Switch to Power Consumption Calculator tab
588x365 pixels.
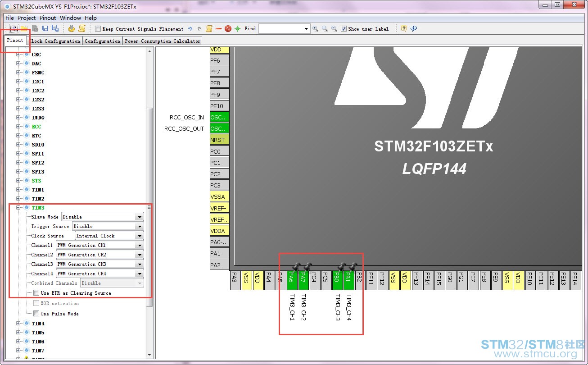click(163, 41)
